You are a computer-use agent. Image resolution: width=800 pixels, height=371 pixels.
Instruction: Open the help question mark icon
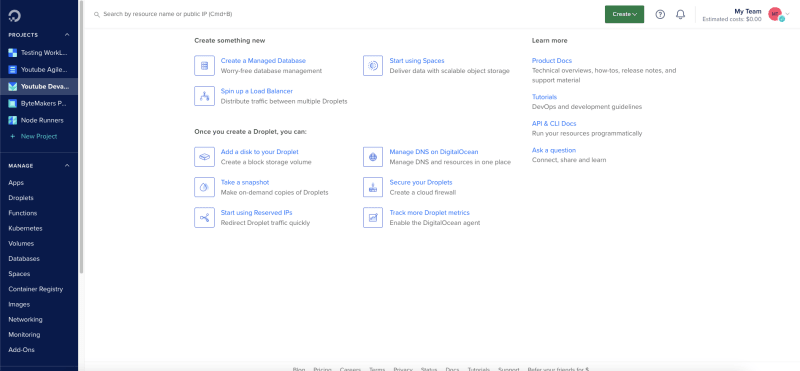[x=660, y=14]
